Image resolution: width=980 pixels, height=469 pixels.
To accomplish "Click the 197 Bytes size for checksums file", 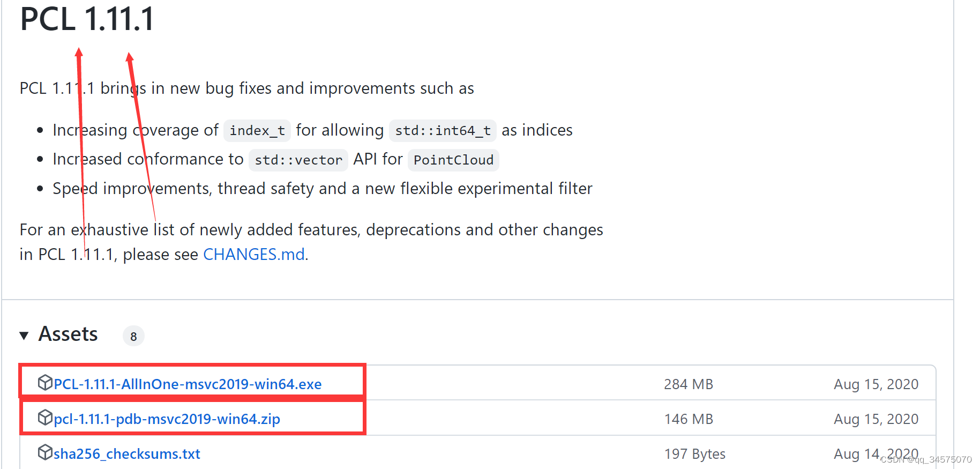I will coord(694,453).
